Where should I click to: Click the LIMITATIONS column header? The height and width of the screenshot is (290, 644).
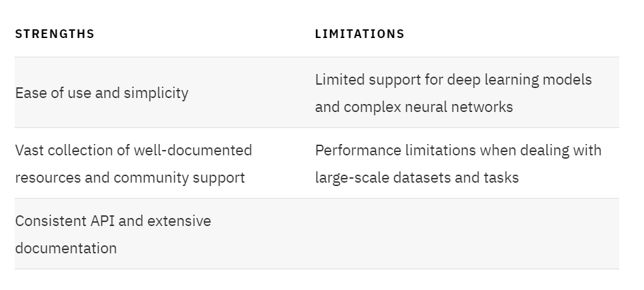tap(360, 34)
